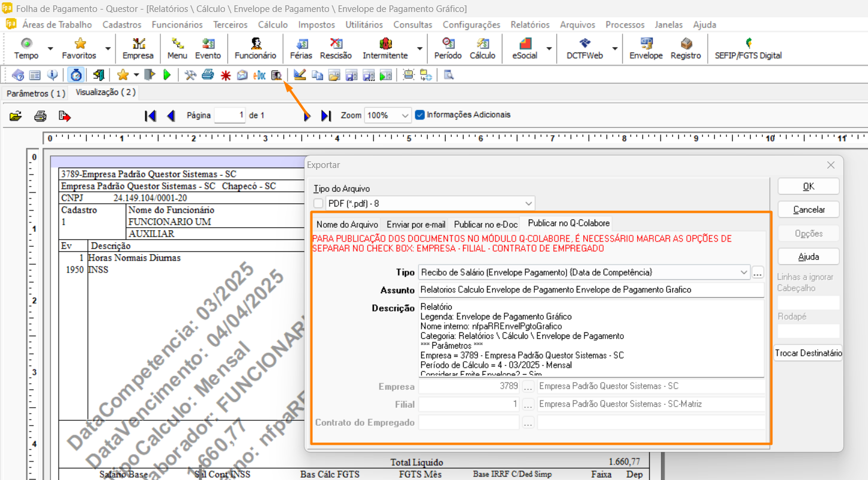This screenshot has width=868, height=480.
Task: Close the Exportar dialog
Action: [830, 165]
